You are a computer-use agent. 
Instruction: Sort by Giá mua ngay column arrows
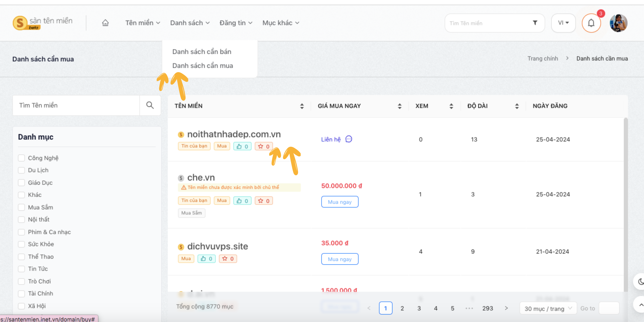click(x=400, y=106)
